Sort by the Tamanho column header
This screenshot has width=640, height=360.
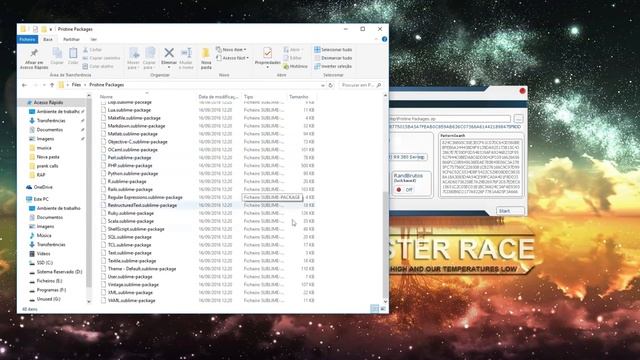click(298, 97)
